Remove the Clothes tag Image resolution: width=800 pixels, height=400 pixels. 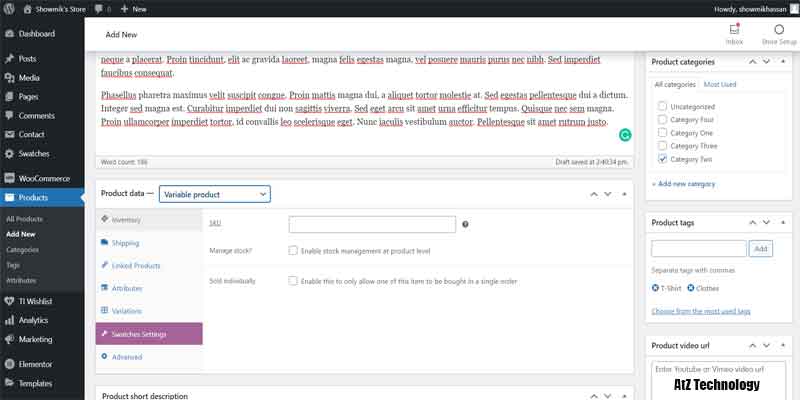691,288
